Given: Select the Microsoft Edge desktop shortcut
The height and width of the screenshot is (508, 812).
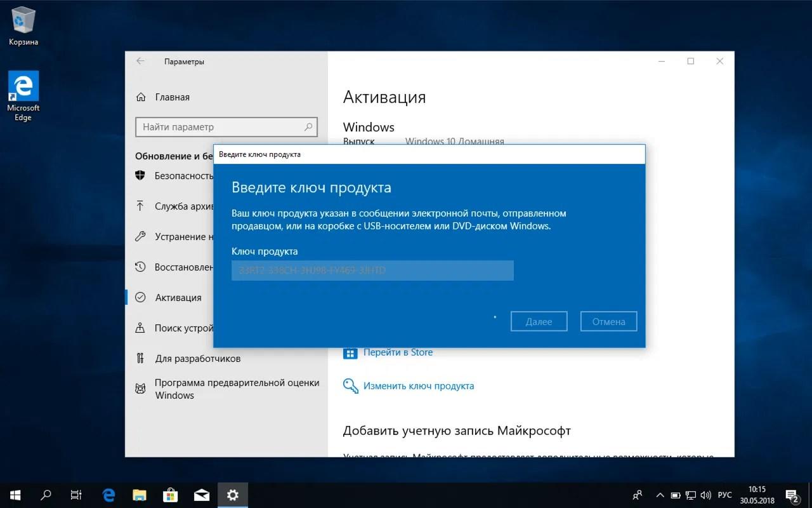Looking at the screenshot, I should [x=23, y=96].
